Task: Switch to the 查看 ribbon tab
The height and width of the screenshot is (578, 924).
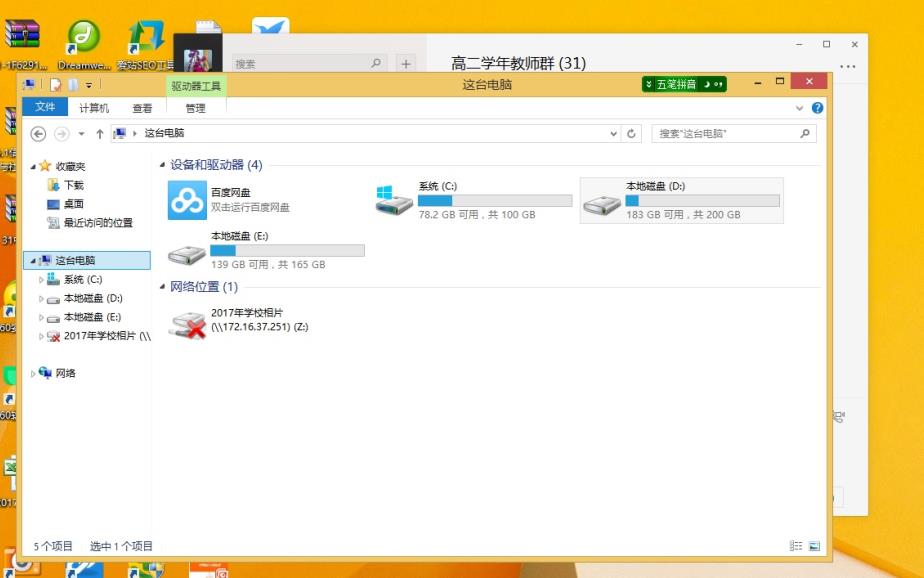Action: [x=142, y=108]
